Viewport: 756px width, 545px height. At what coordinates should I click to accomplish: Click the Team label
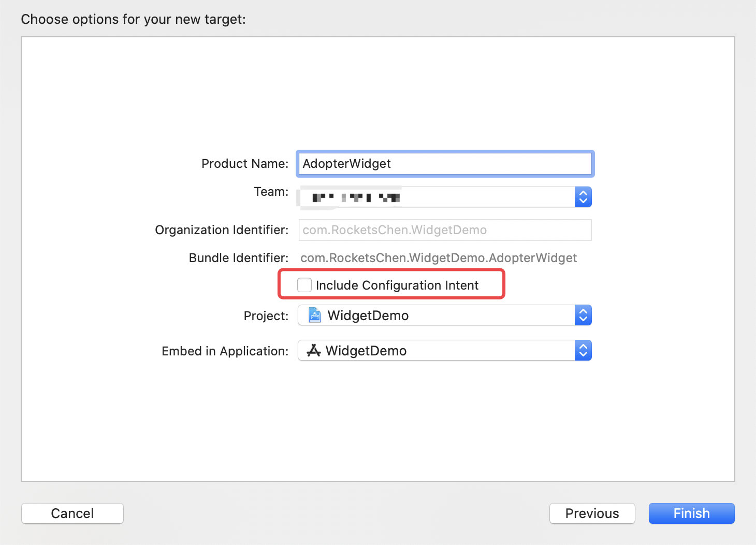(x=271, y=192)
